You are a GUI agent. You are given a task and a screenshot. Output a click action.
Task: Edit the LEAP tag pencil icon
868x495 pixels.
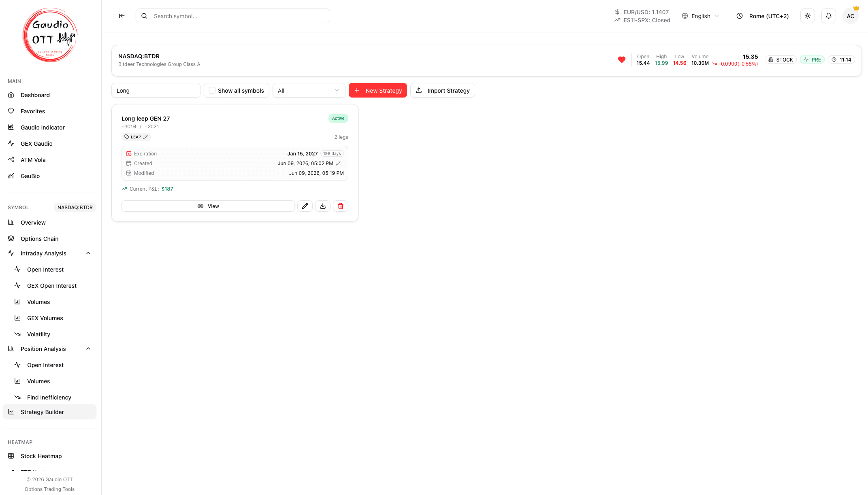tap(145, 137)
